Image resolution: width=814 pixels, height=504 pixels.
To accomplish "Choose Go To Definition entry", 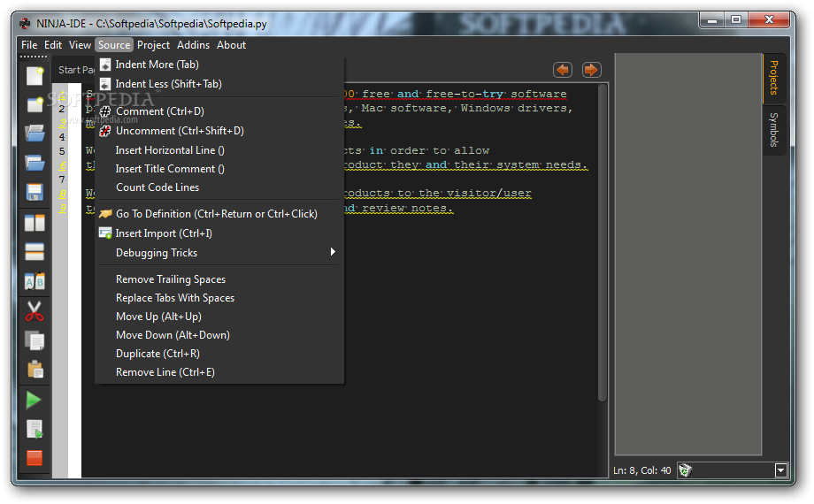I will (219, 214).
